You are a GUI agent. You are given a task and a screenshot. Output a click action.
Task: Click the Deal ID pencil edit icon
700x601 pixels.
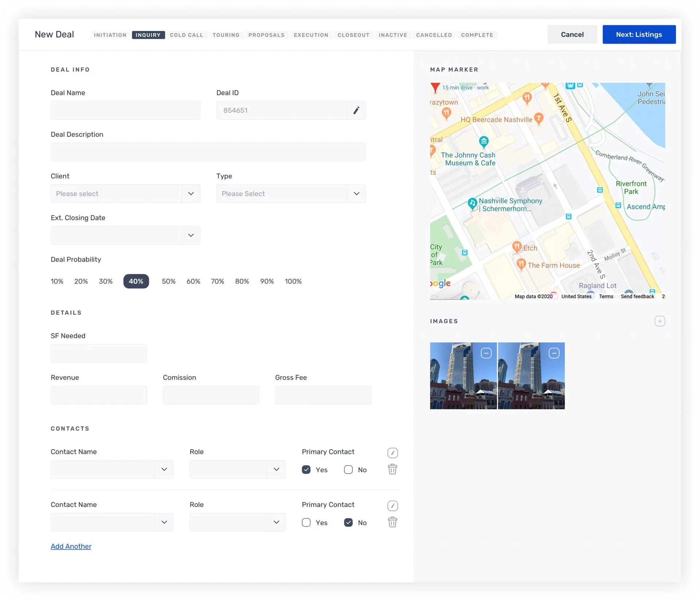356,110
